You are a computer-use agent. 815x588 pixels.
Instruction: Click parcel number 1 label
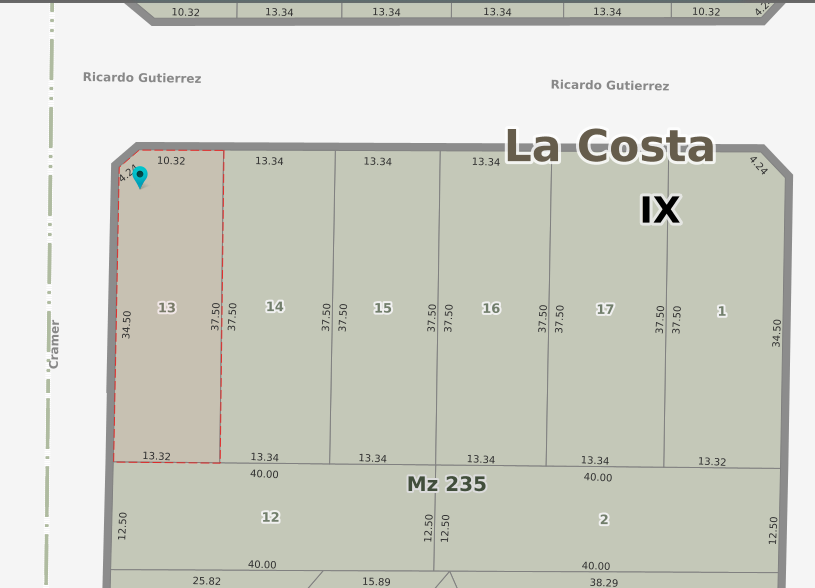[x=722, y=311]
